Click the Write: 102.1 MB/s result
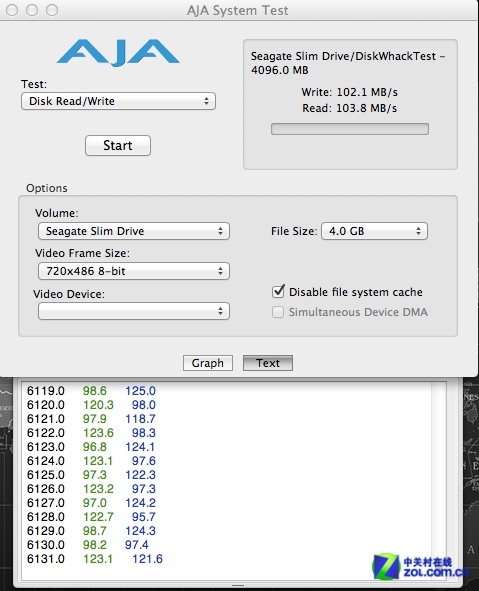 [349, 92]
